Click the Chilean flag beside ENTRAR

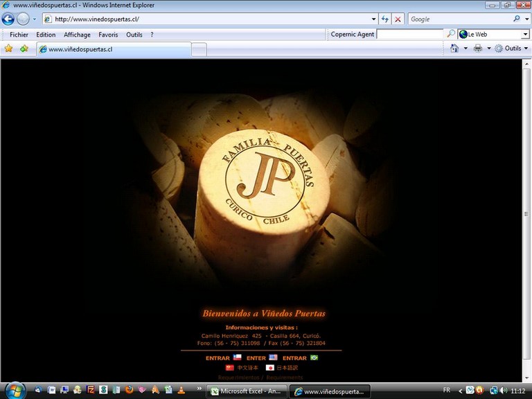tap(237, 357)
